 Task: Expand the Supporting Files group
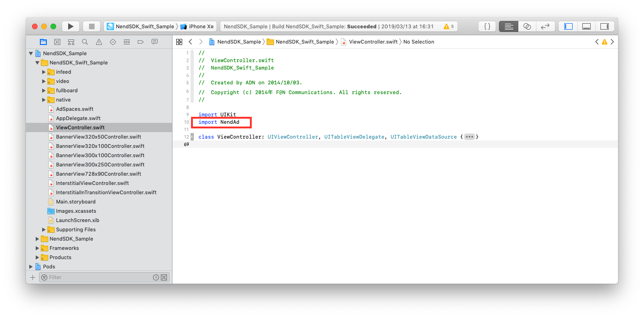(44, 229)
